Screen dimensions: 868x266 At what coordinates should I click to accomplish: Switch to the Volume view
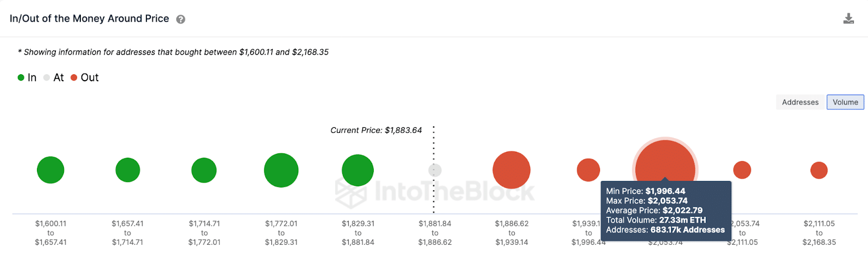click(x=845, y=102)
